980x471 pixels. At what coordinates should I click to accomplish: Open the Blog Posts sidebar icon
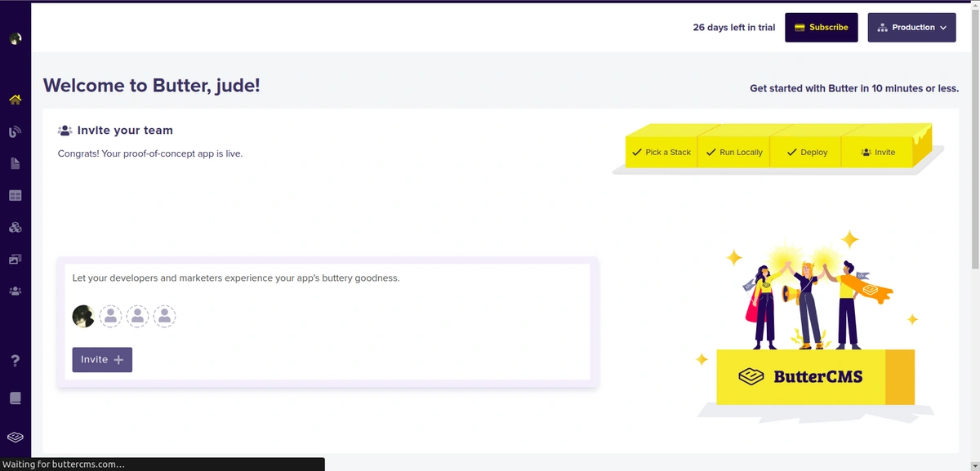coord(15,131)
